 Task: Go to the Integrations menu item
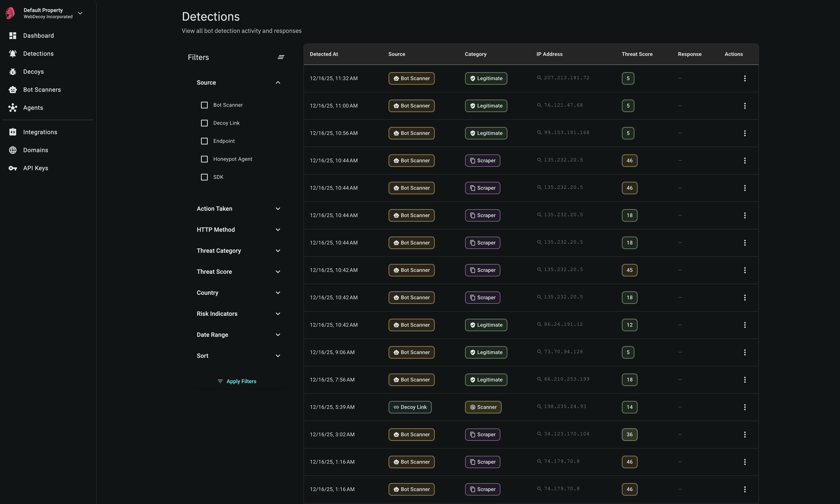[40, 132]
